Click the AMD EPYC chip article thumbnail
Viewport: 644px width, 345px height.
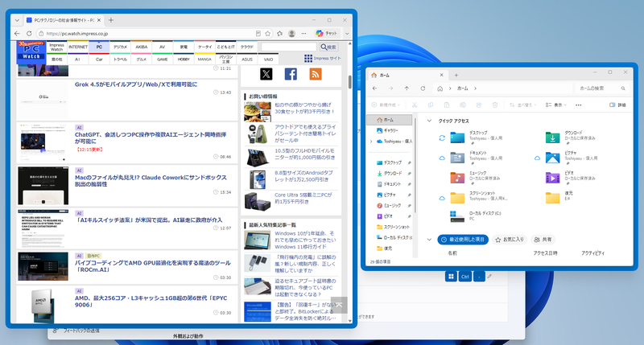click(43, 306)
